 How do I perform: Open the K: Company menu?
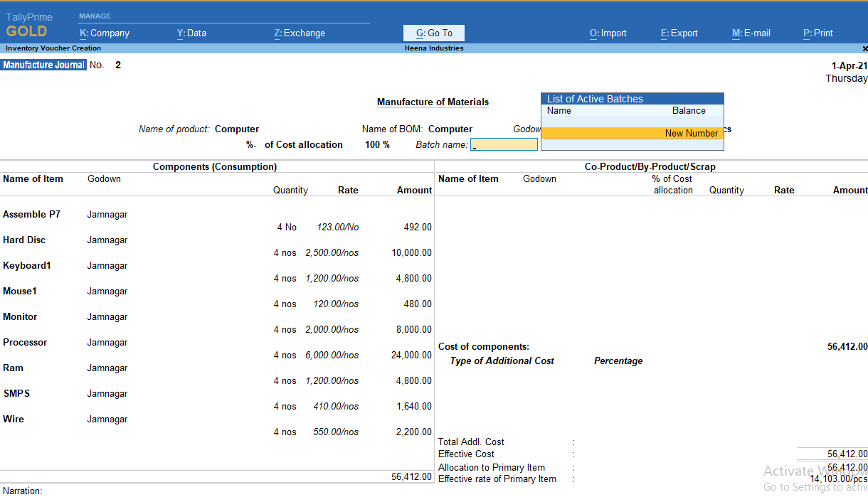click(105, 33)
